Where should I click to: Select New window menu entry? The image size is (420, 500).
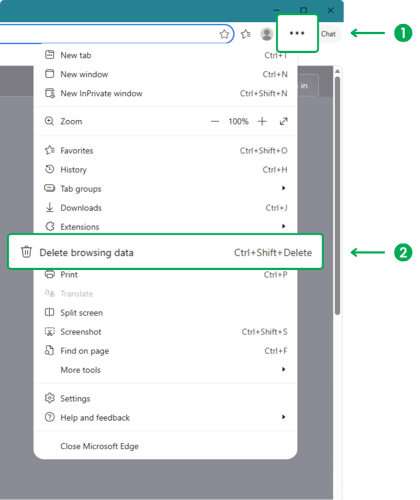point(166,74)
